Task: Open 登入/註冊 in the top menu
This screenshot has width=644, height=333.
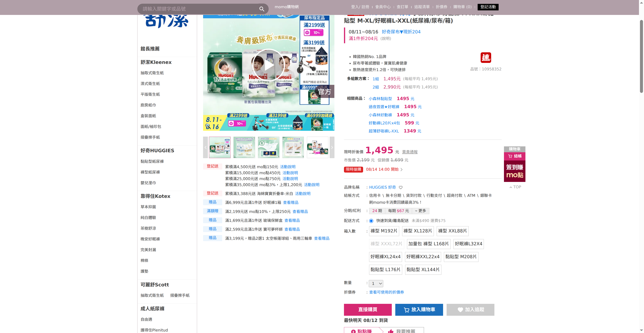Action: coord(360,7)
